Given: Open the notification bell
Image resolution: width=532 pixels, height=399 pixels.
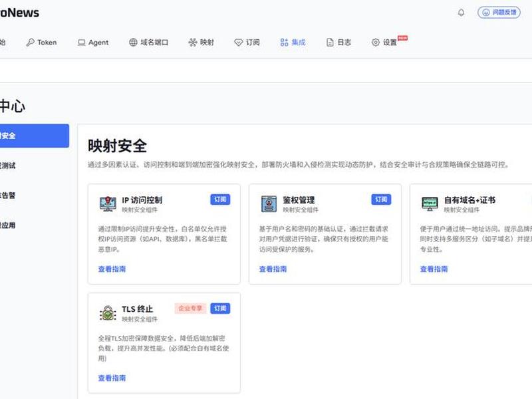Looking at the screenshot, I should [x=461, y=13].
